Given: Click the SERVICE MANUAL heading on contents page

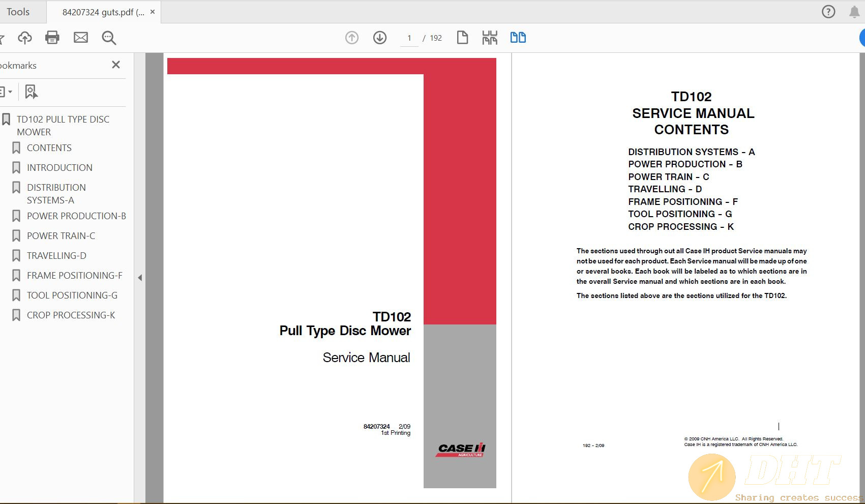Looking at the screenshot, I should click(x=693, y=113).
